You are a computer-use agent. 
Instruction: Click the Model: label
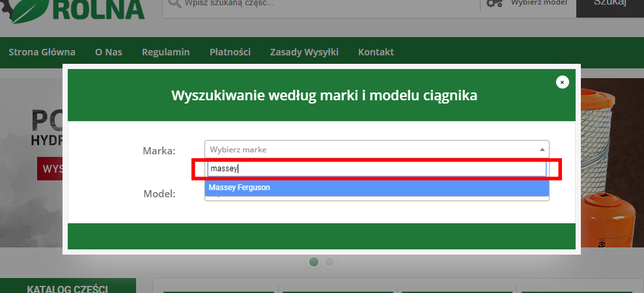[x=160, y=193]
